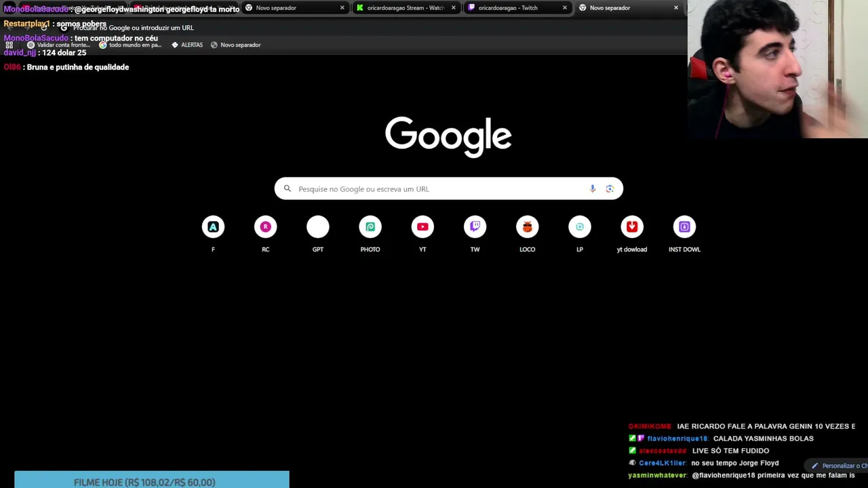Open the RC shortcut tile
Viewport: 868px width, 488px height.
(x=265, y=235)
